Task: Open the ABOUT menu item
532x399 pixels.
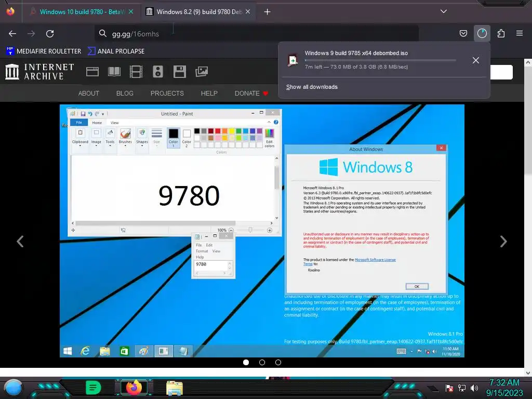Action: pyautogui.click(x=88, y=94)
